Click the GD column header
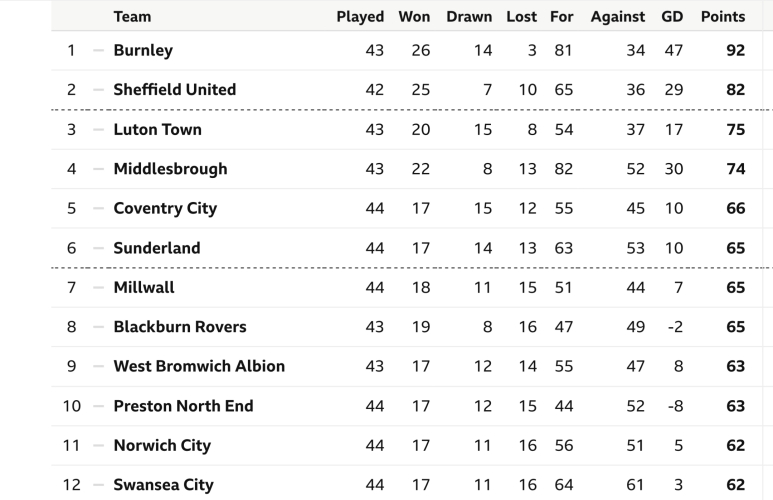 [672, 16]
